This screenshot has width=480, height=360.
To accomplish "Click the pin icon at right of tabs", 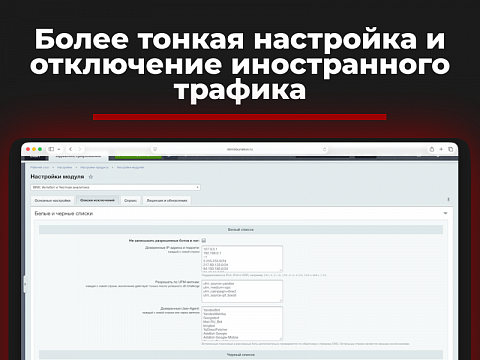I will [448, 199].
